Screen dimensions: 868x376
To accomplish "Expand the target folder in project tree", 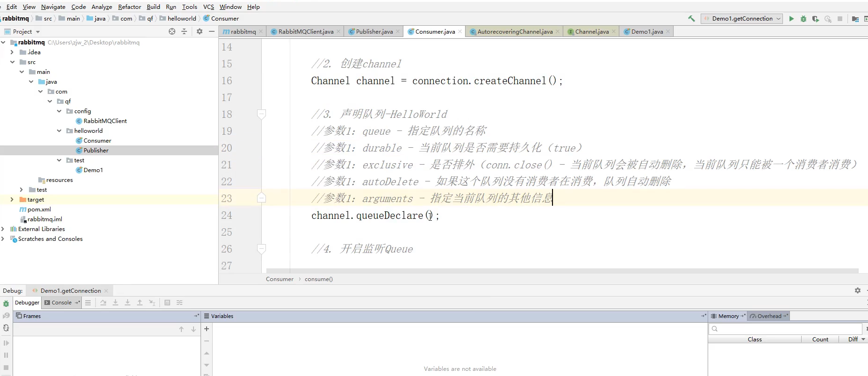I will 12,199.
